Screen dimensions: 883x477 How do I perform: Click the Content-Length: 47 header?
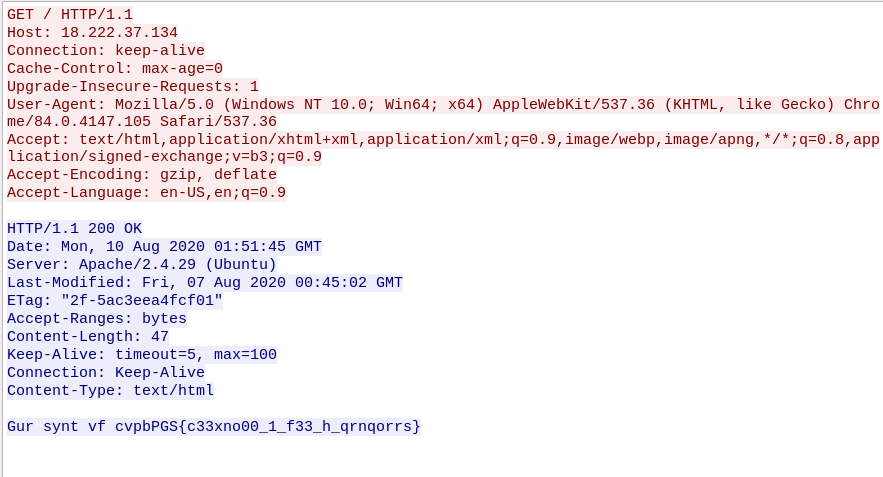point(88,336)
